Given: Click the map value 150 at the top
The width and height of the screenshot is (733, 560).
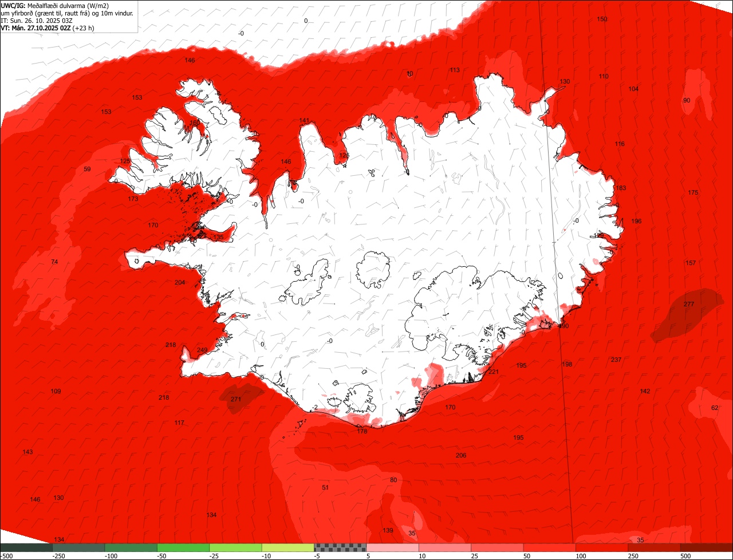Looking at the screenshot, I should 602,19.
